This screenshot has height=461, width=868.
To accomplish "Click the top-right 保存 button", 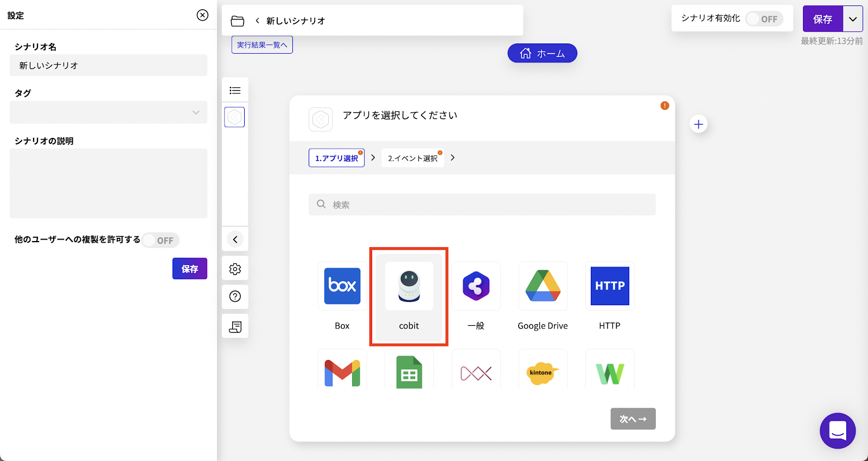I will (823, 19).
